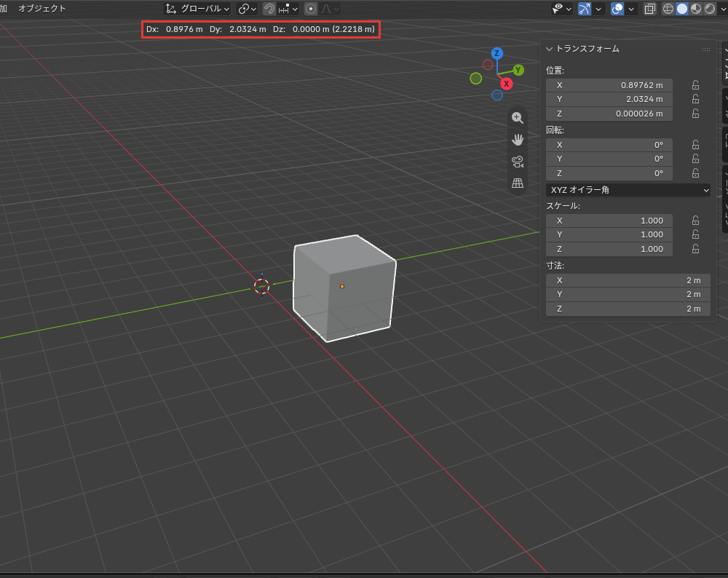
Task: Click the green Y axis gizmo ball
Action: pos(518,70)
